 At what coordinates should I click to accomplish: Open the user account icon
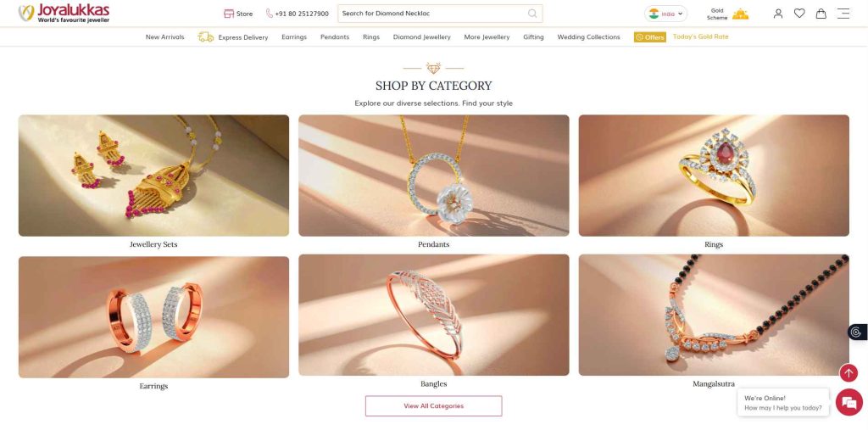pyautogui.click(x=778, y=14)
